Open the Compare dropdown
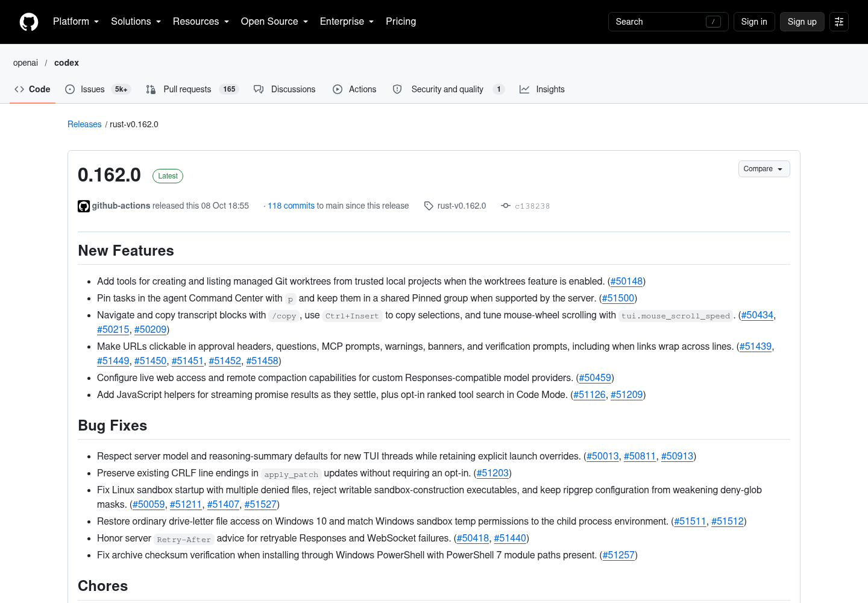The width and height of the screenshot is (868, 603). [x=764, y=169]
